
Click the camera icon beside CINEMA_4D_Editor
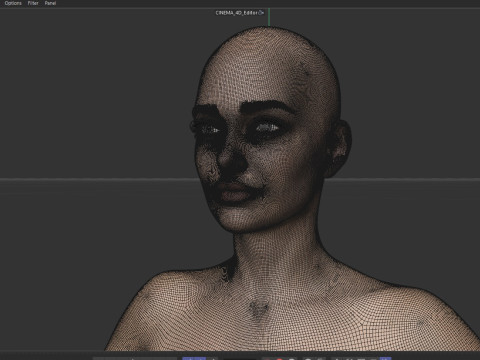point(261,13)
